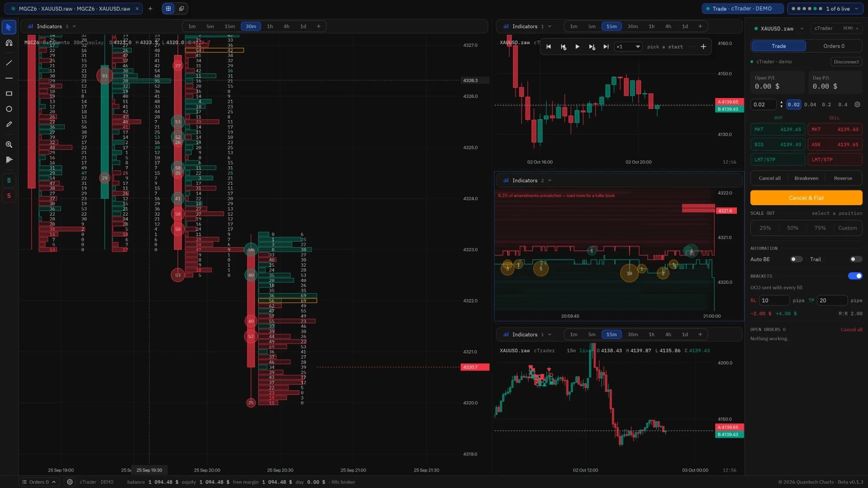Image resolution: width=868 pixels, height=488 pixels.
Task: Switch to the grid layout view icon
Action: [x=168, y=9]
